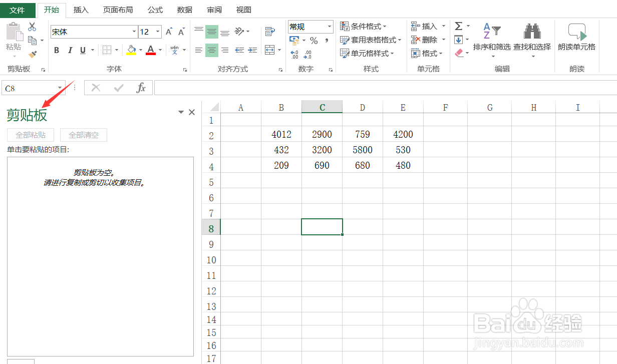Click the Copy icon

click(33, 40)
